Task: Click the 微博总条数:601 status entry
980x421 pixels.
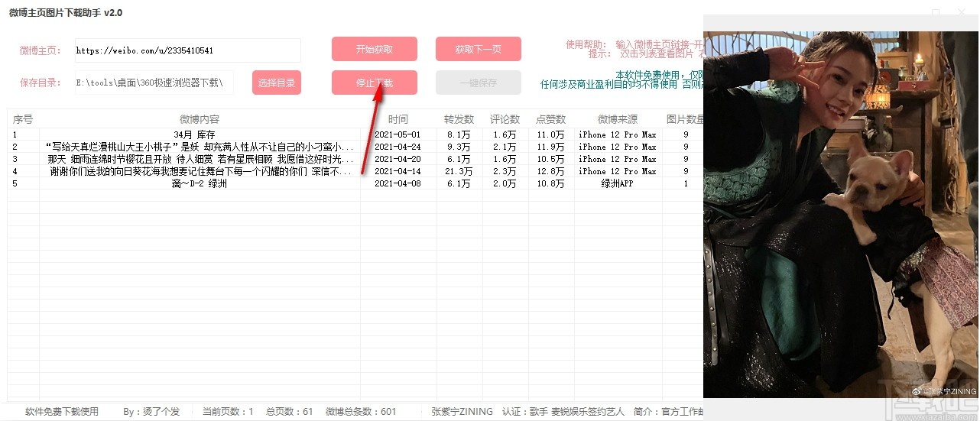Action: 361,411
